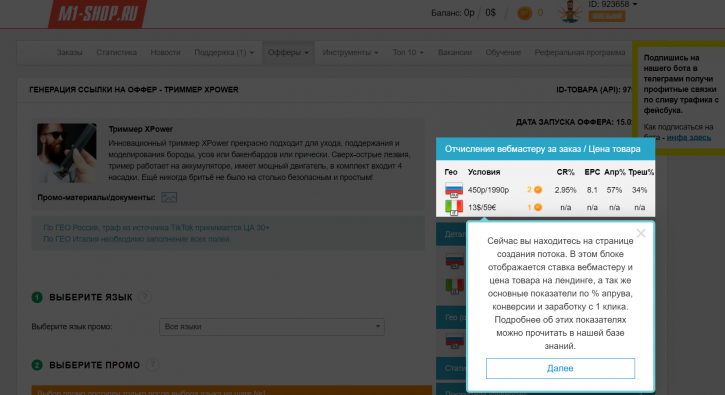Click the 450р/1990р conditions cell
This screenshot has width=725, height=395.
[x=488, y=190]
